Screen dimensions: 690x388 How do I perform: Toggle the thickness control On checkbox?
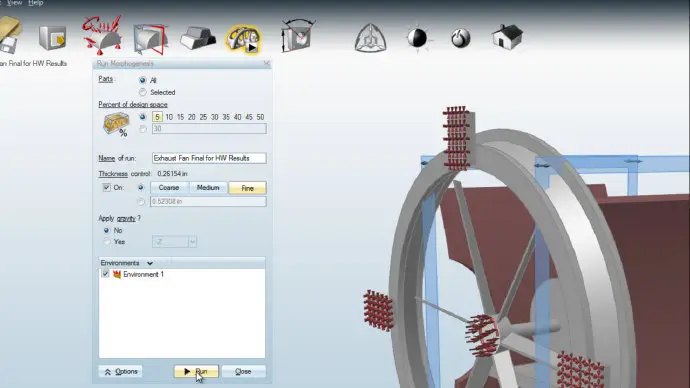tap(106, 187)
